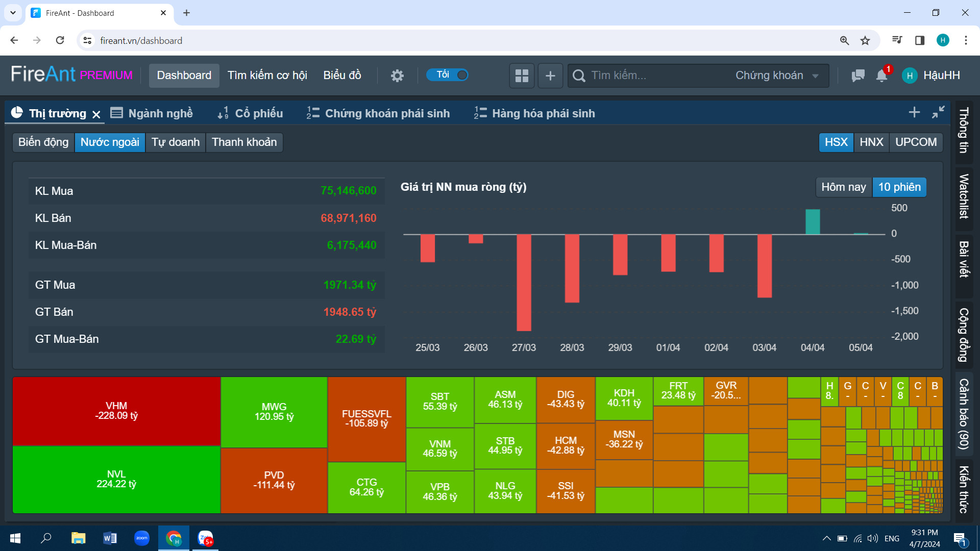Click the red VHM heatmap tile
This screenshot has height=551, width=980.
coord(116,411)
